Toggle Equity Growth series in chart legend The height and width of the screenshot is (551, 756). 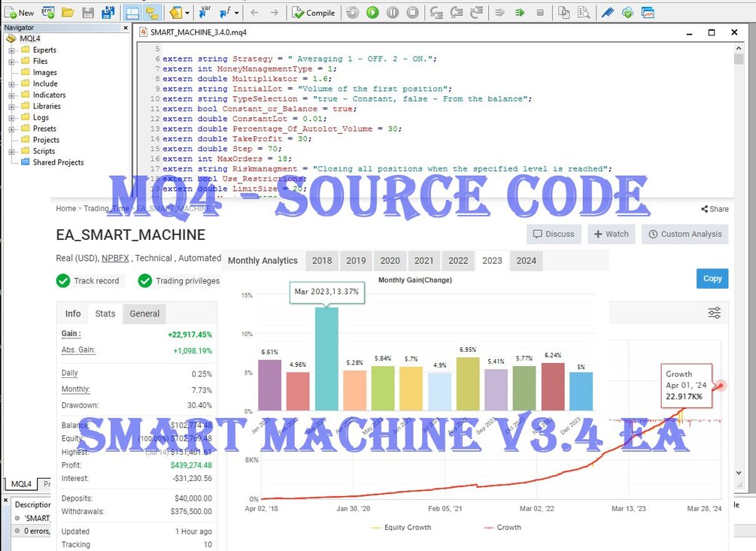(x=401, y=528)
